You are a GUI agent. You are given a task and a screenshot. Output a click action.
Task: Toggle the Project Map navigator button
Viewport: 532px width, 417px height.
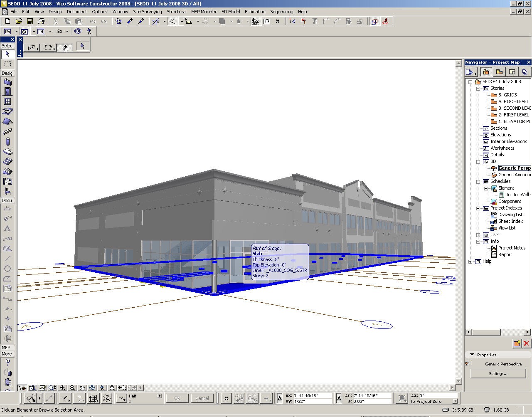(x=486, y=72)
